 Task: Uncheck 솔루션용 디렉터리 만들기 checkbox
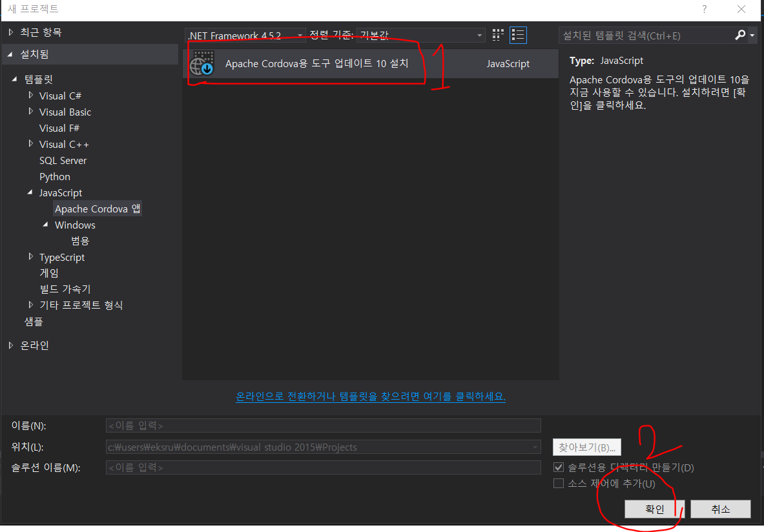pos(559,467)
